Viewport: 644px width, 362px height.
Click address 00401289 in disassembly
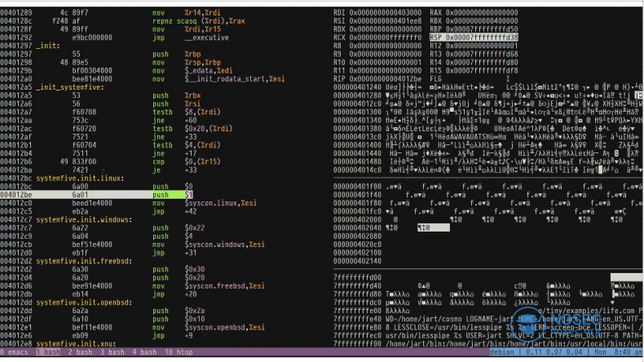pyautogui.click(x=16, y=13)
